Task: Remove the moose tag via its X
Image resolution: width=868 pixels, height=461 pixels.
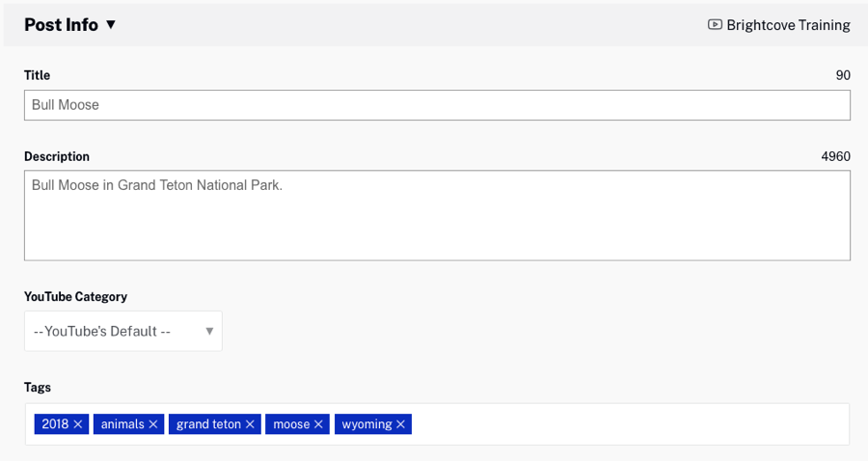Action: click(320, 424)
